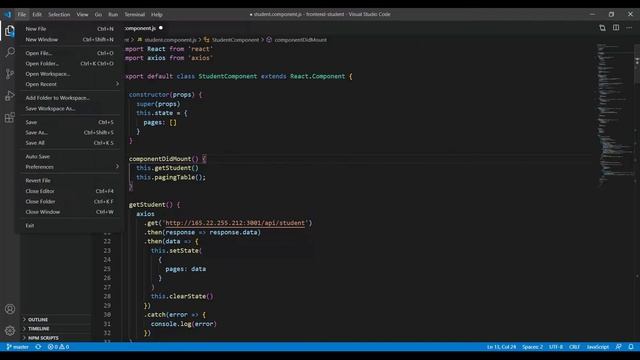This screenshot has width=640, height=360.
Task: Open the Selection menu
Action: (x=59, y=14)
